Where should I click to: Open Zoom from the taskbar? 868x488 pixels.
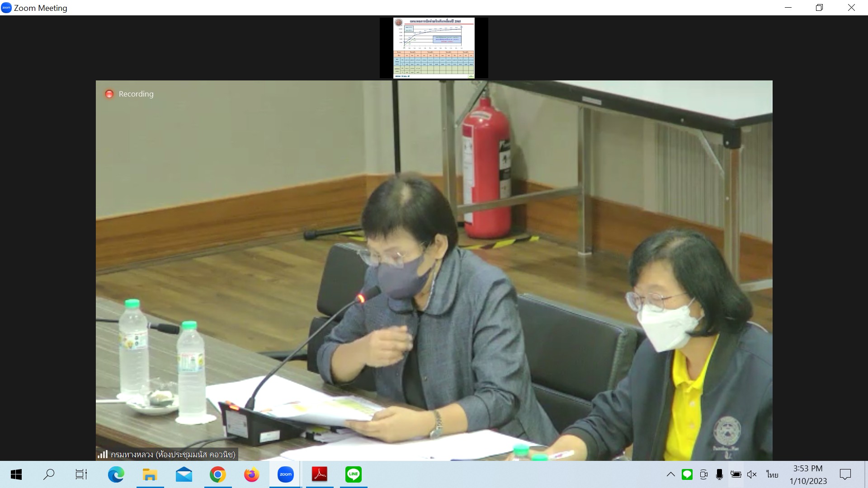point(285,474)
